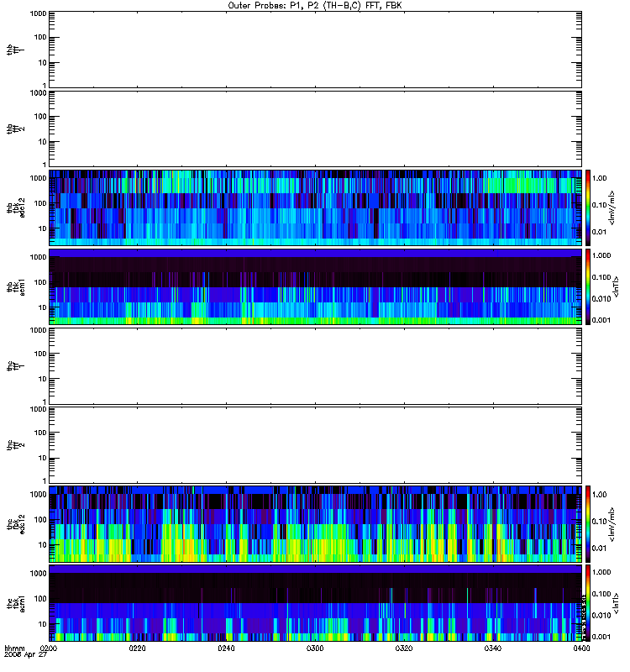Click the empty thb fff 1 panel
The height and width of the screenshot is (672, 630).
coord(315,50)
